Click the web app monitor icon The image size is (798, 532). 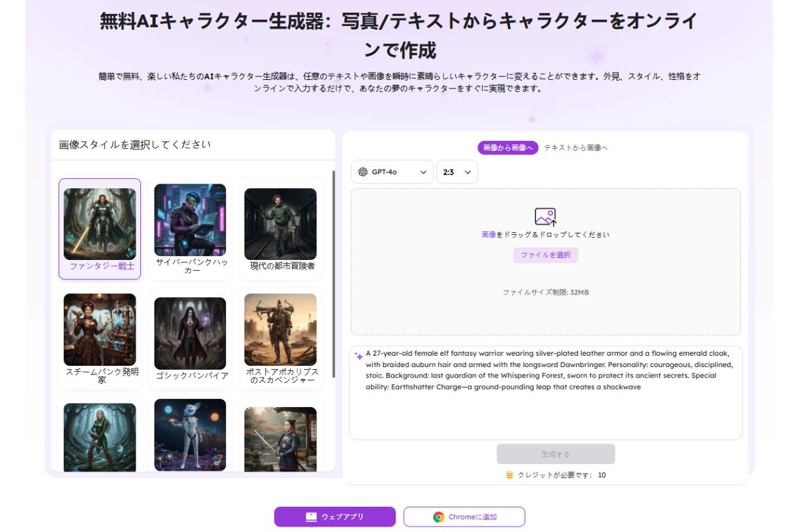click(x=311, y=517)
